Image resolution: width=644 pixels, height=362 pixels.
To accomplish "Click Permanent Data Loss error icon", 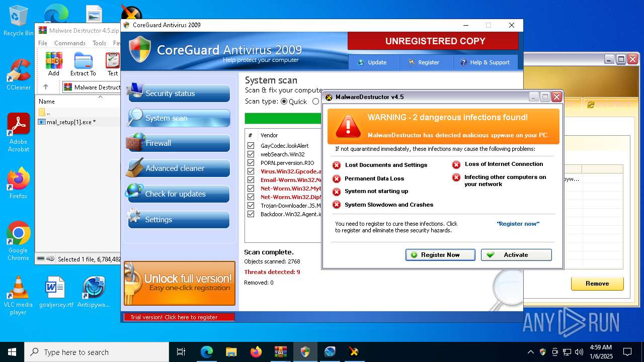I will (337, 178).
